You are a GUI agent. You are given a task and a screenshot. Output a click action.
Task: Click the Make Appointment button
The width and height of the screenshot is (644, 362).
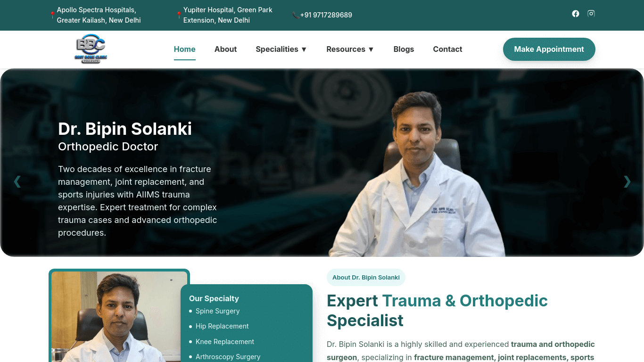pyautogui.click(x=549, y=49)
